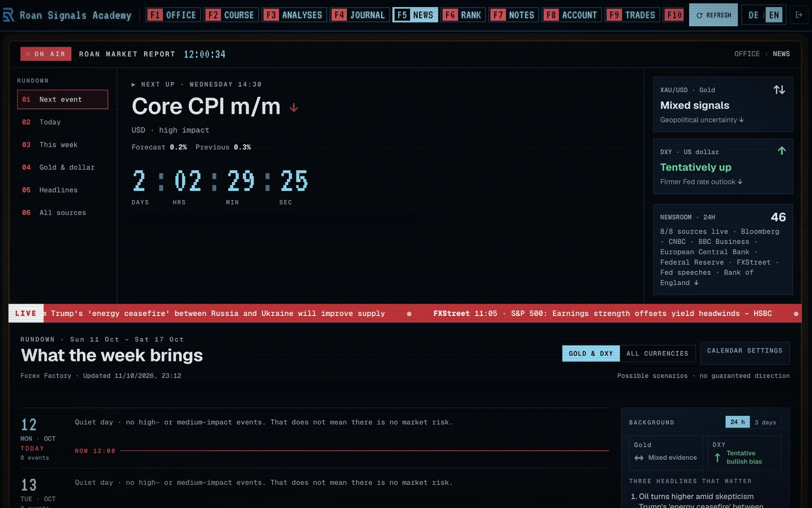Image resolution: width=812 pixels, height=508 pixels.
Task: Click the OFFICE breadcrumb link
Action: click(x=747, y=54)
